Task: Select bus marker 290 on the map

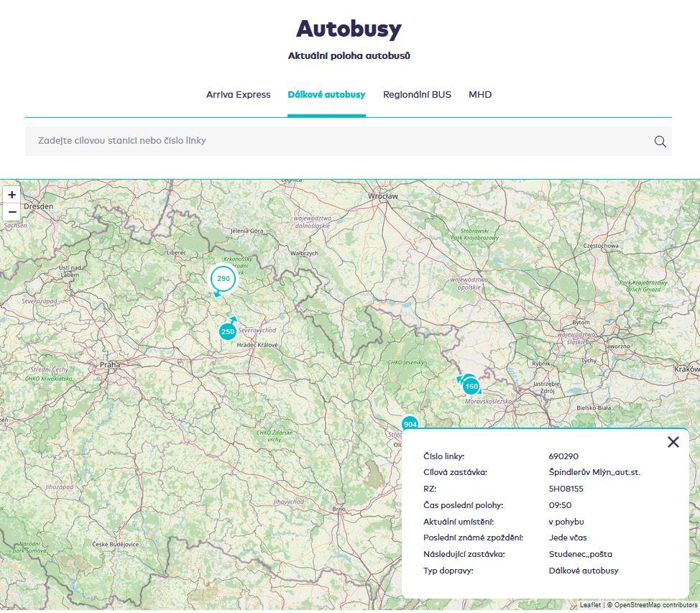Action: [224, 279]
